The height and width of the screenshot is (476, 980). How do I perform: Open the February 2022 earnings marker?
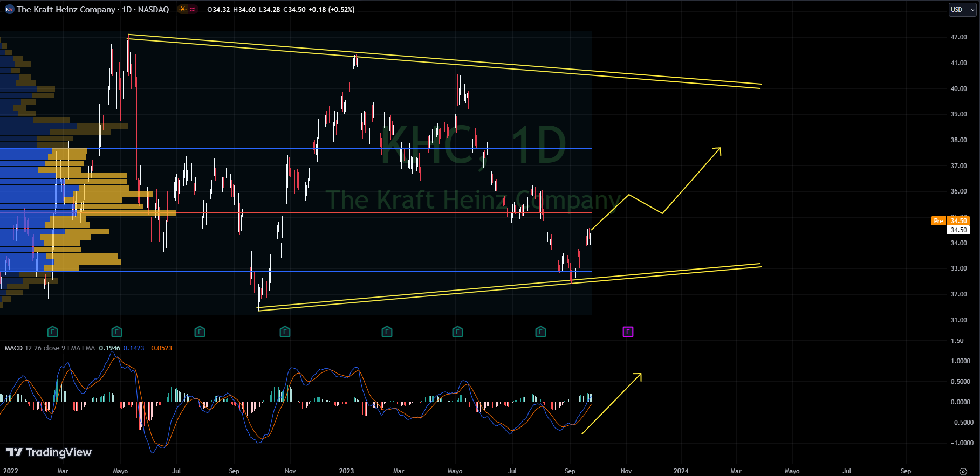click(x=52, y=332)
